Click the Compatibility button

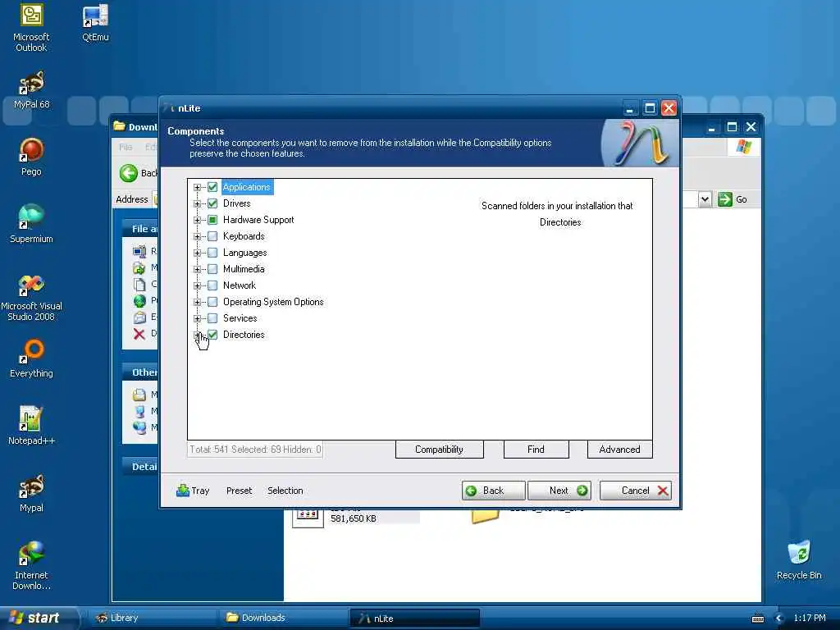coord(440,450)
